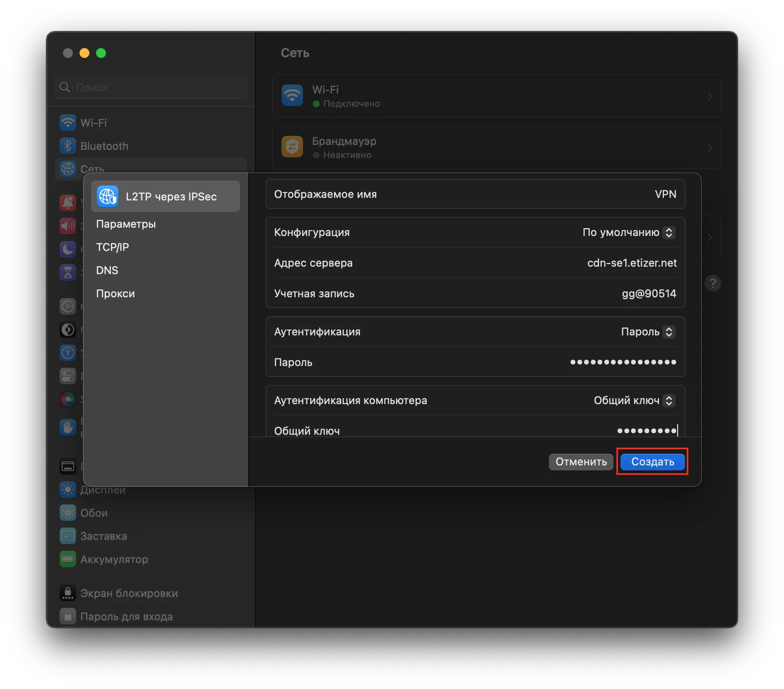Open the Заставка screensaver icon
The image size is (784, 689).
pos(68,536)
